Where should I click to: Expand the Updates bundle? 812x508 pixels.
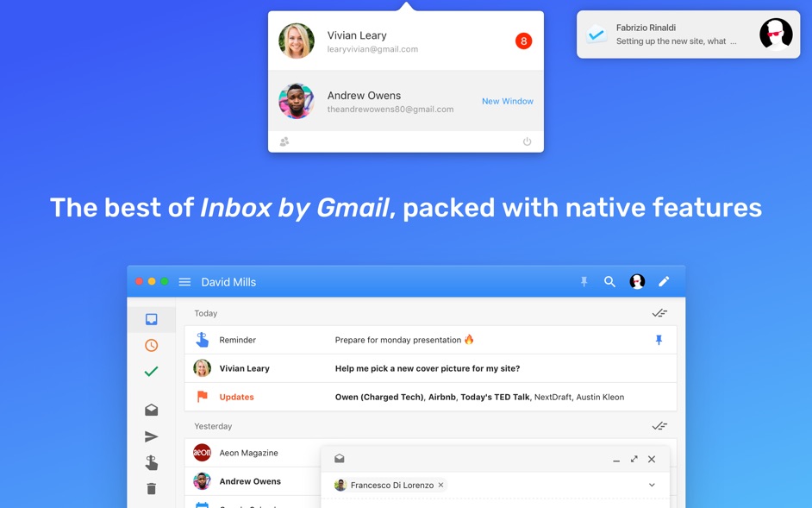click(430, 397)
